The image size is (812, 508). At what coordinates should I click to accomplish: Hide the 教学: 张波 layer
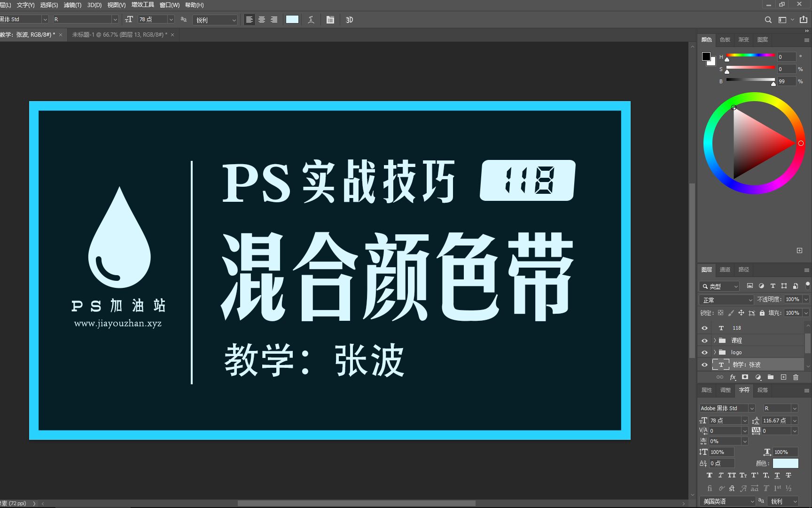tap(704, 365)
